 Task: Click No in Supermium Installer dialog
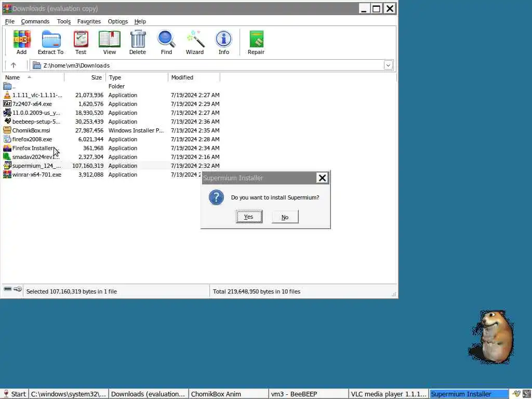285,217
